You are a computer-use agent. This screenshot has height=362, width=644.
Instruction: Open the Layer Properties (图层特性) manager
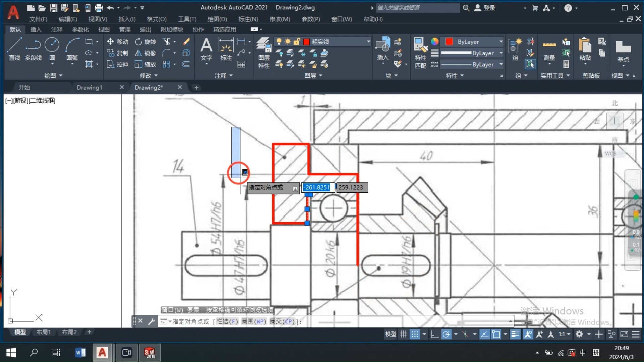(x=264, y=53)
